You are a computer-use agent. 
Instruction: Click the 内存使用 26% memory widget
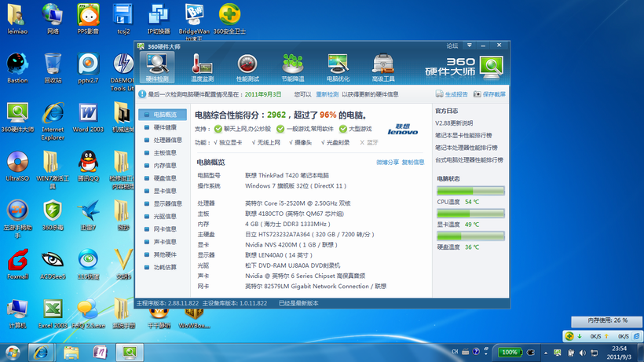[607, 320]
